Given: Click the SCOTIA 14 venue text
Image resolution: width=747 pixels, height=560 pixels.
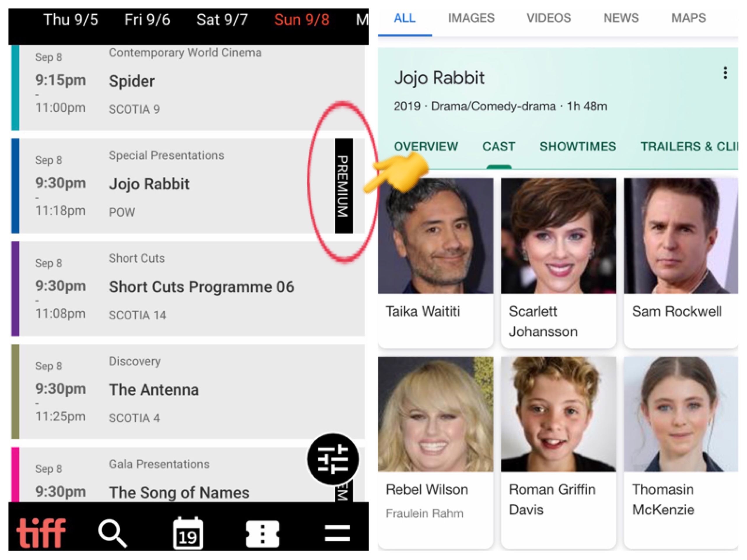Looking at the screenshot, I should [x=137, y=315].
